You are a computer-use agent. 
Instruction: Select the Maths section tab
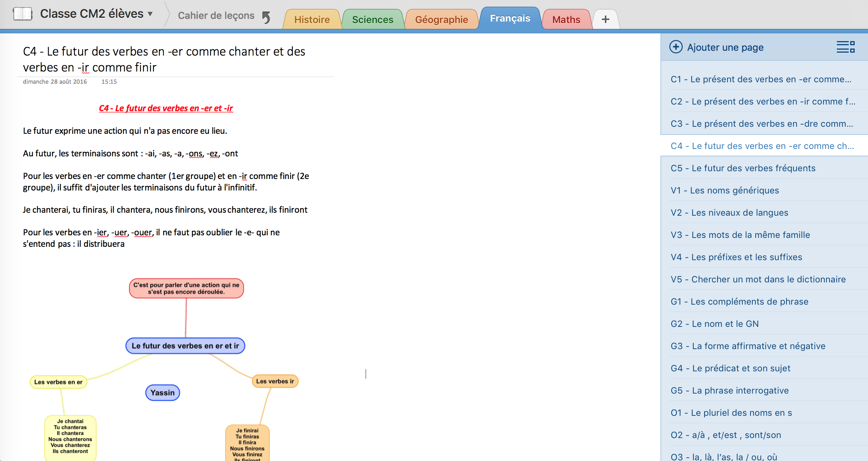[x=566, y=20]
